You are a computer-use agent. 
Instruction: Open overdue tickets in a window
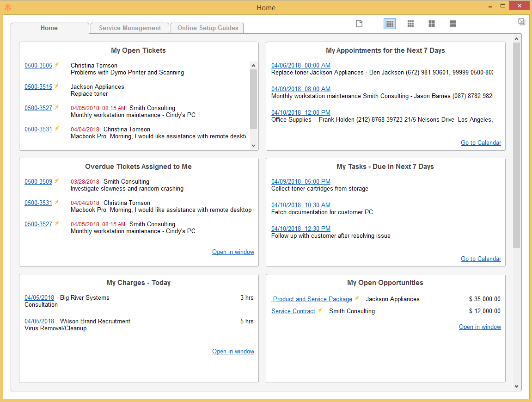(x=233, y=252)
